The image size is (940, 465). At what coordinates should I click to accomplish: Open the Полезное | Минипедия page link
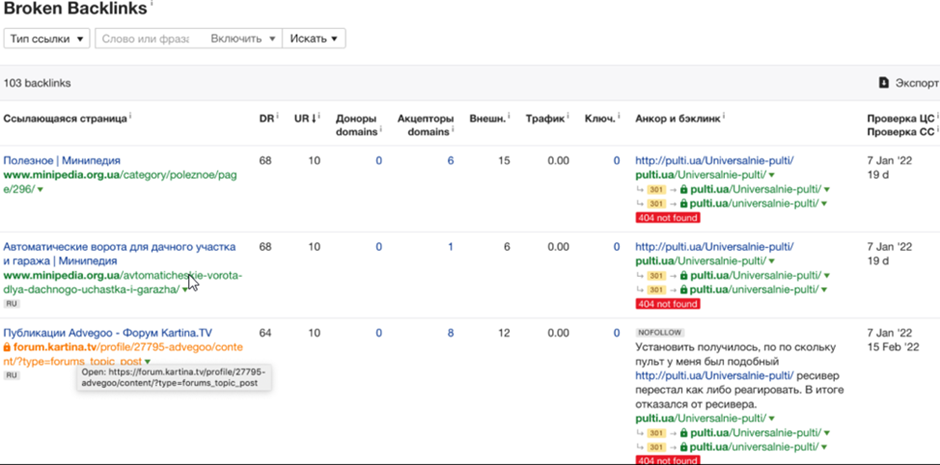[x=62, y=160]
